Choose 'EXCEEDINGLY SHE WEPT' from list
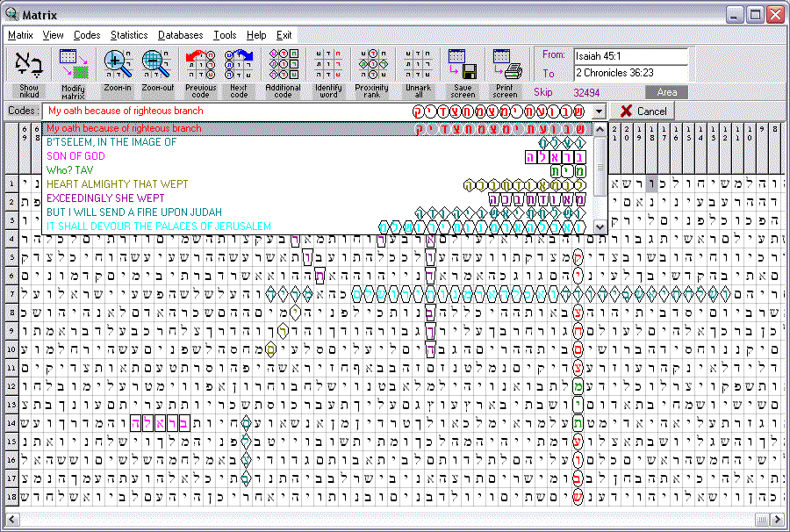Screen dimensions: 790x532 click(x=105, y=198)
